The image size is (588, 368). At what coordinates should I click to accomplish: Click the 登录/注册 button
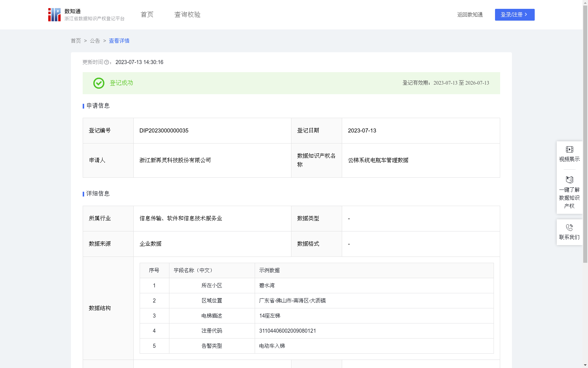tap(514, 15)
